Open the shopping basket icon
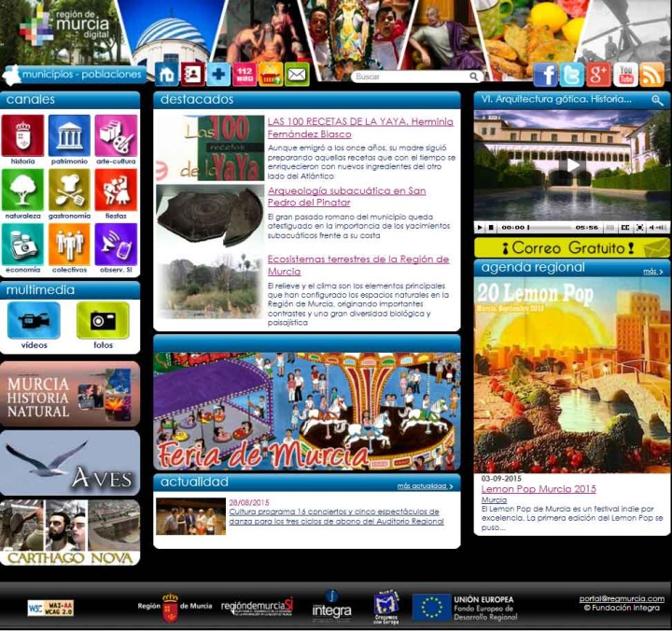Image resolution: width=672 pixels, height=631 pixels. click(x=271, y=75)
